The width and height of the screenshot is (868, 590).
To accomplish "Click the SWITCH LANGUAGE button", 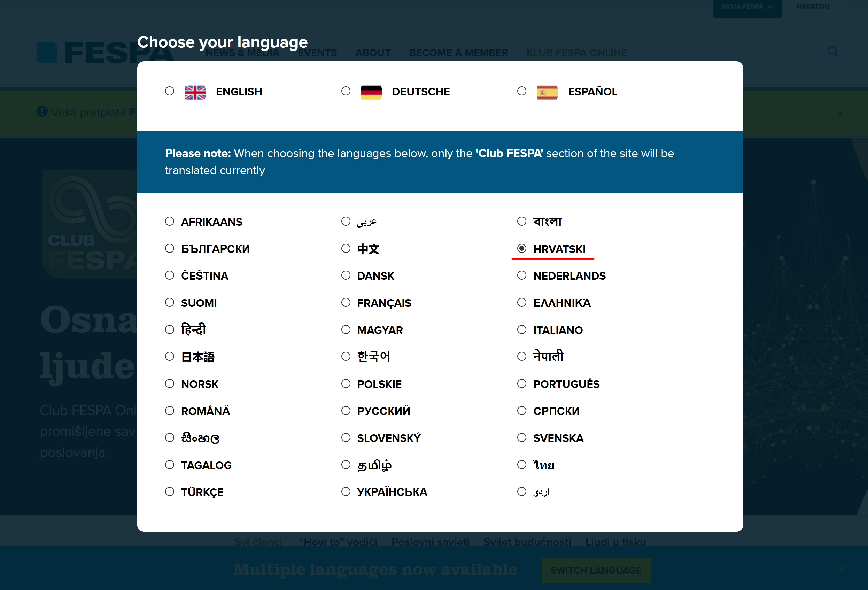I will pos(596,570).
